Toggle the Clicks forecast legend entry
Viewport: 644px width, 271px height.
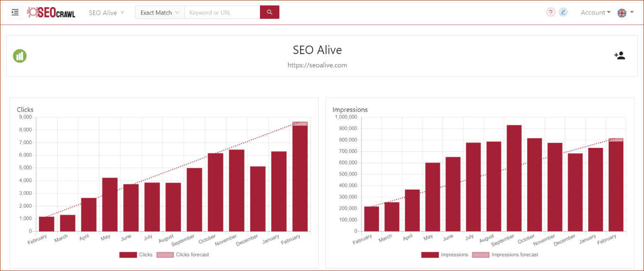coord(182,255)
